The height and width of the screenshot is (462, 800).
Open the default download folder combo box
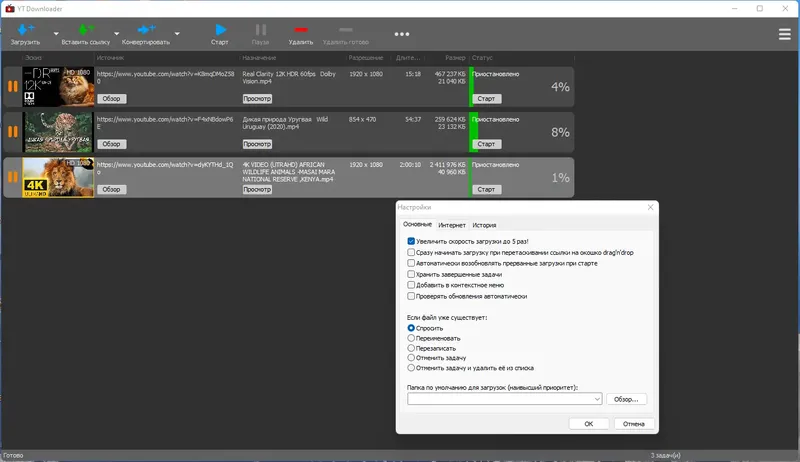504,399
